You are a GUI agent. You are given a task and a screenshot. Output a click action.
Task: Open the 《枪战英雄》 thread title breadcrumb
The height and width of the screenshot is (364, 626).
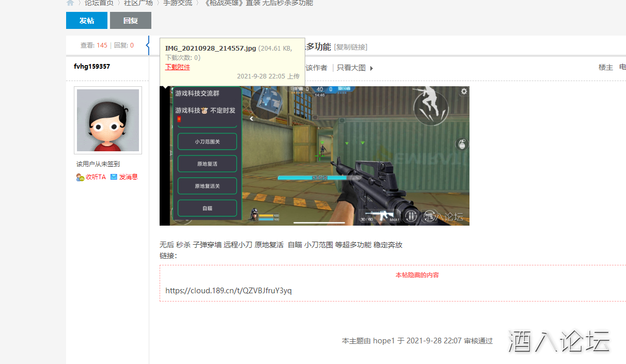pos(258,3)
